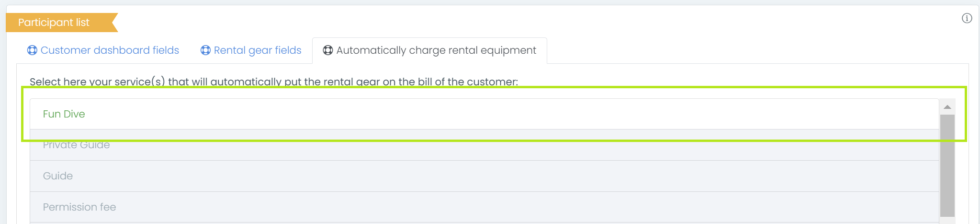Image resolution: width=980 pixels, height=224 pixels.
Task: Deselect the highlighted Fun Dive service
Action: click(x=64, y=114)
